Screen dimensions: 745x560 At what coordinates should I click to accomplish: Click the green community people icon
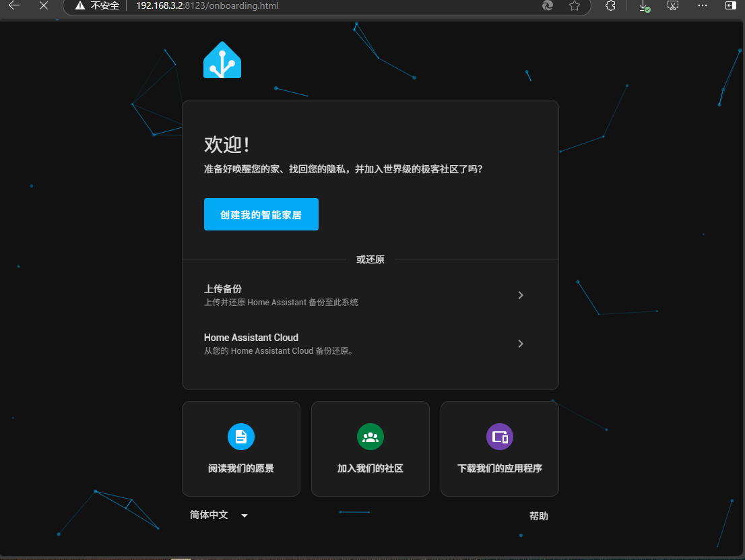(x=370, y=437)
